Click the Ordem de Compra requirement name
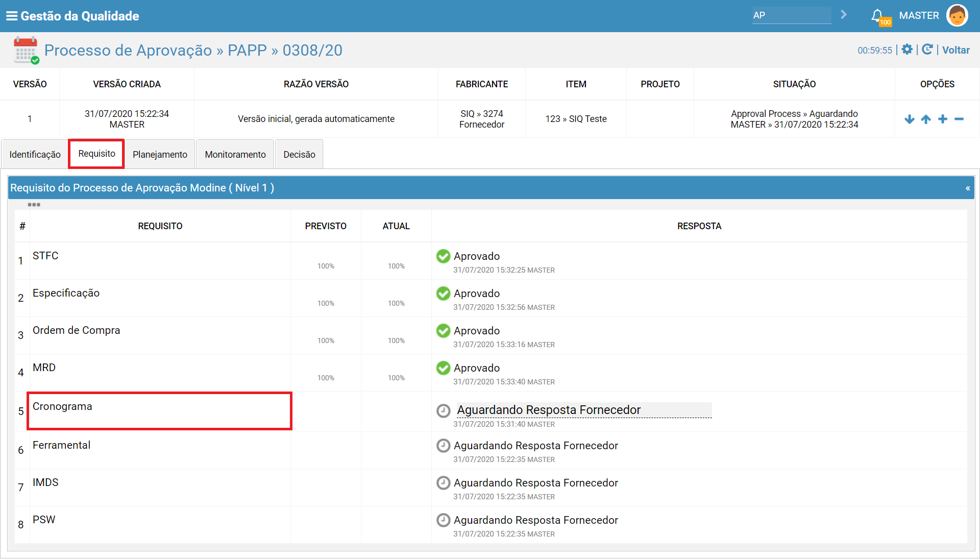 coord(76,330)
